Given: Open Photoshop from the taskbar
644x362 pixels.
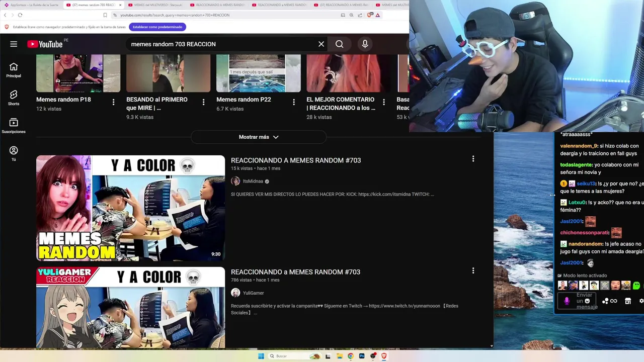Looking at the screenshot, I should [x=362, y=356].
